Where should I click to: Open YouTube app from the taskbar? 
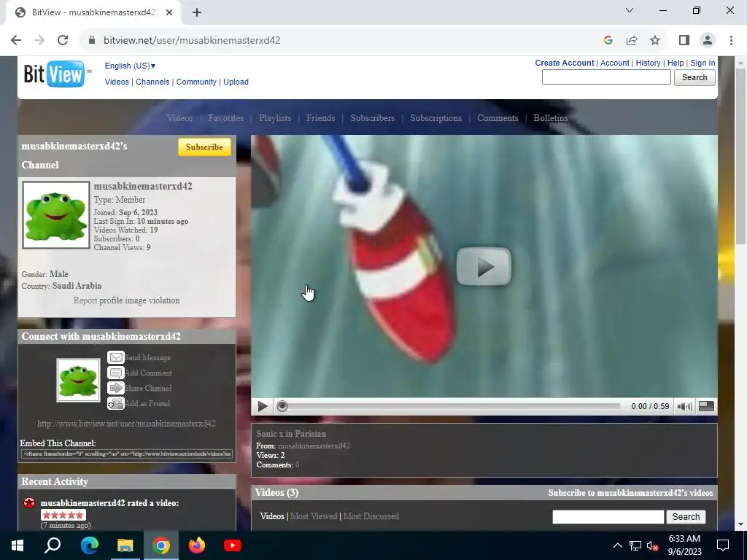(233, 545)
